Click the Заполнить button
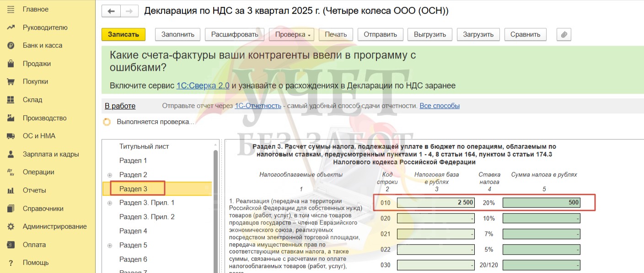Screen dimensions: 644x273 click(178, 34)
